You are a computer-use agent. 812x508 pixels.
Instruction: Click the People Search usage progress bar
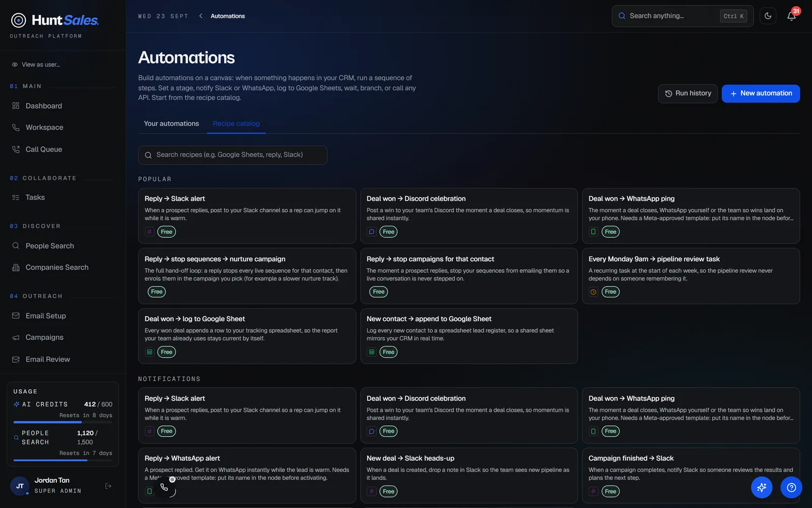[x=63, y=460]
